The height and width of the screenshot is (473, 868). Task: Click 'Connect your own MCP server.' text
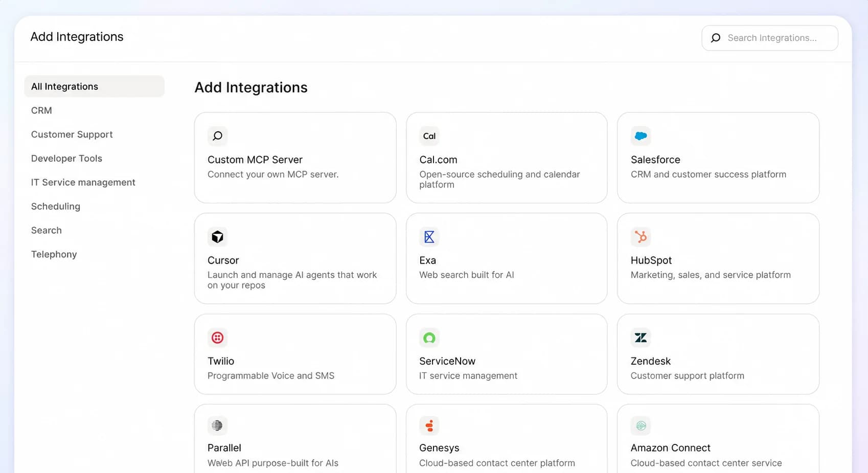point(273,174)
